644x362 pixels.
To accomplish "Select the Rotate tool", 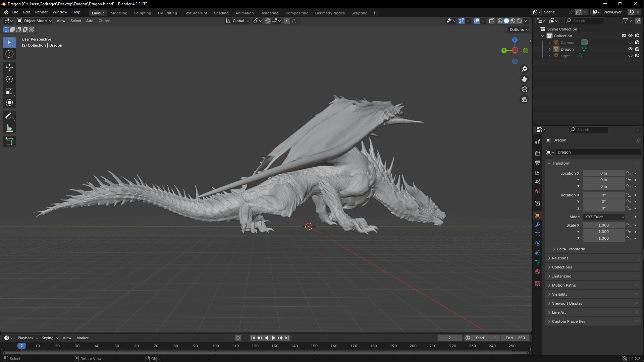I will [9, 79].
